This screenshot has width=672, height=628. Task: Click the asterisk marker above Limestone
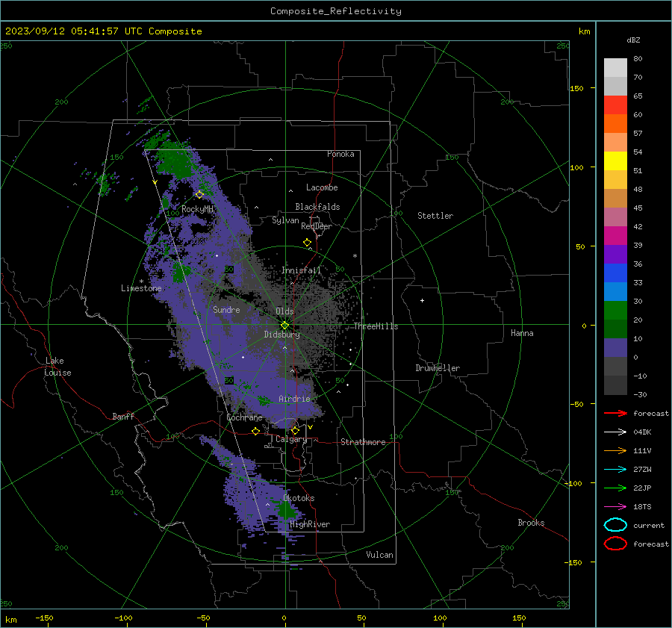(x=141, y=282)
